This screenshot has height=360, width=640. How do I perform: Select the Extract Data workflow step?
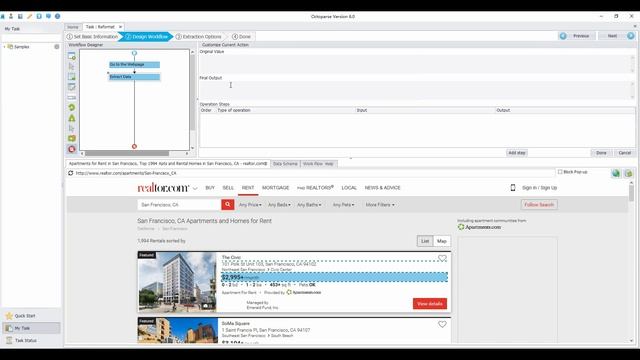[134, 77]
